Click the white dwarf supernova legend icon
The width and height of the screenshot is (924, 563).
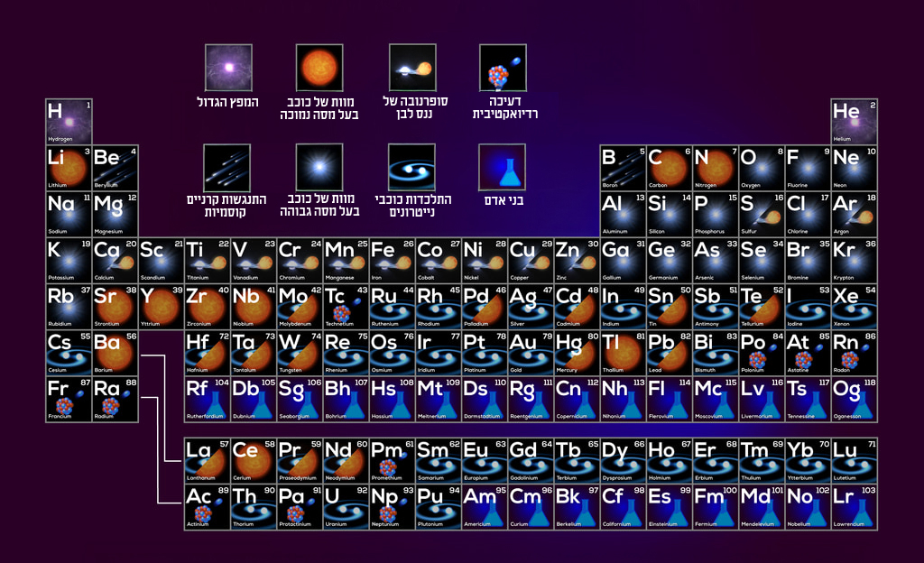pos(411,68)
